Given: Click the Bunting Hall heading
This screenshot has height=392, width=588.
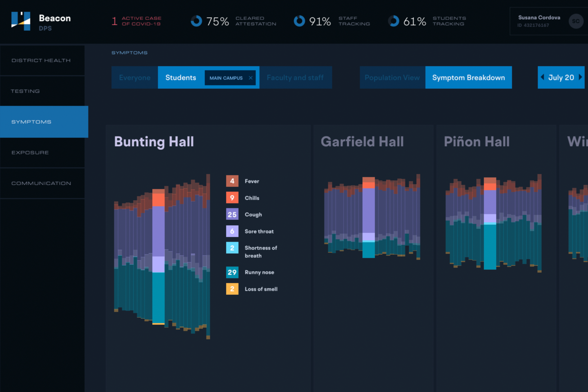Looking at the screenshot, I should coord(154,142).
